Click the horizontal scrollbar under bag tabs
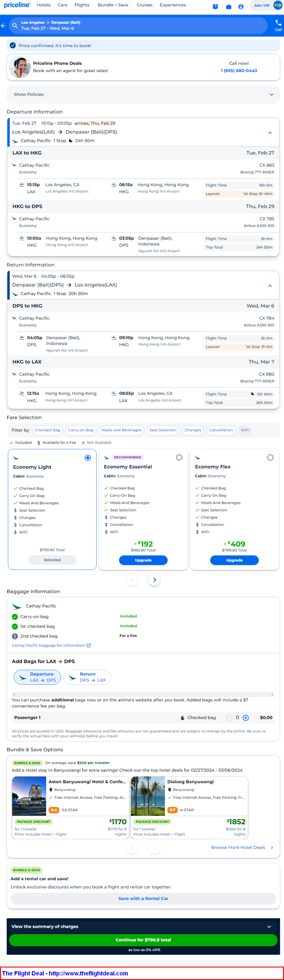This screenshot has height=980, width=284. pos(143,694)
